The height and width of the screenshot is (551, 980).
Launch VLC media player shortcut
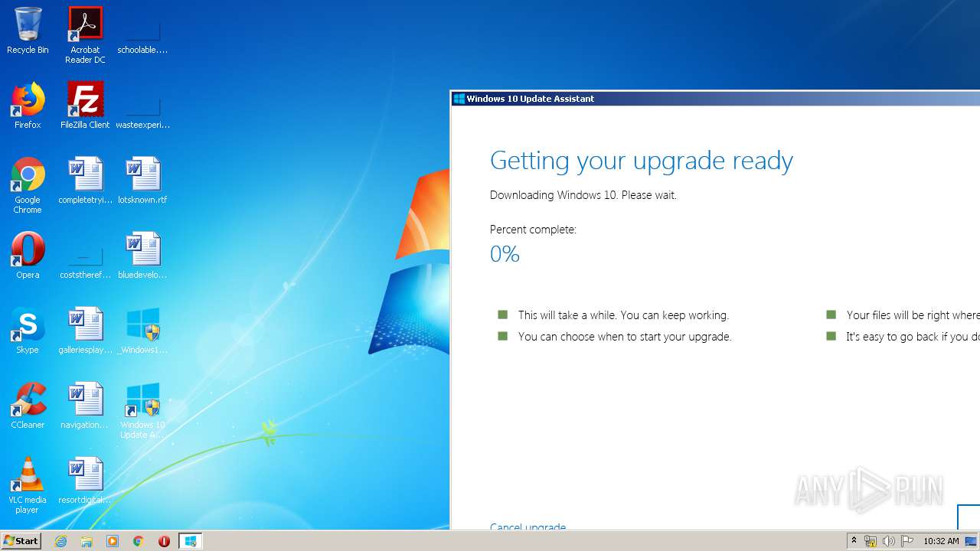[x=28, y=485]
